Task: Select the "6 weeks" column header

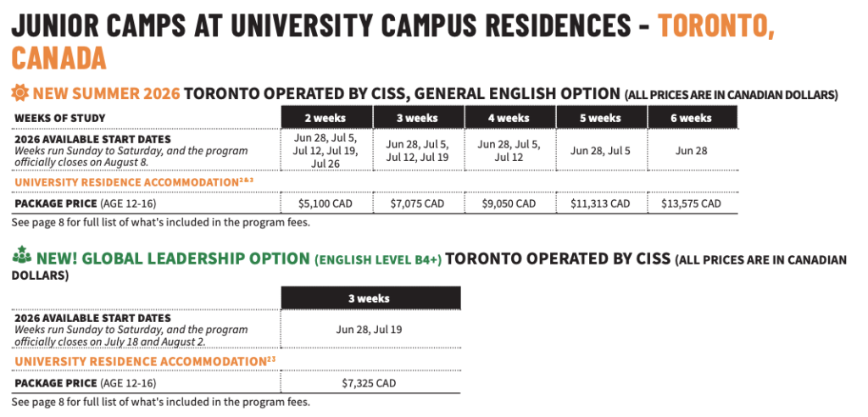Action: pyautogui.click(x=692, y=118)
